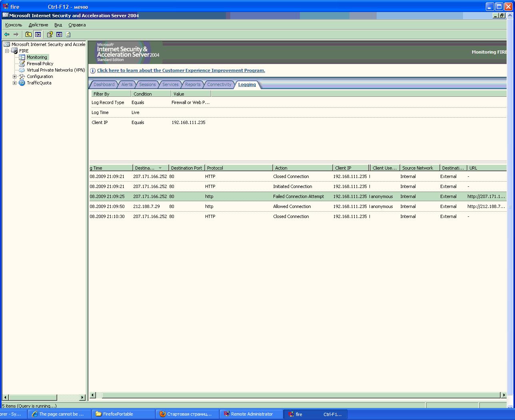Sort by the URL column header
The image size is (515, 420).
pos(487,168)
